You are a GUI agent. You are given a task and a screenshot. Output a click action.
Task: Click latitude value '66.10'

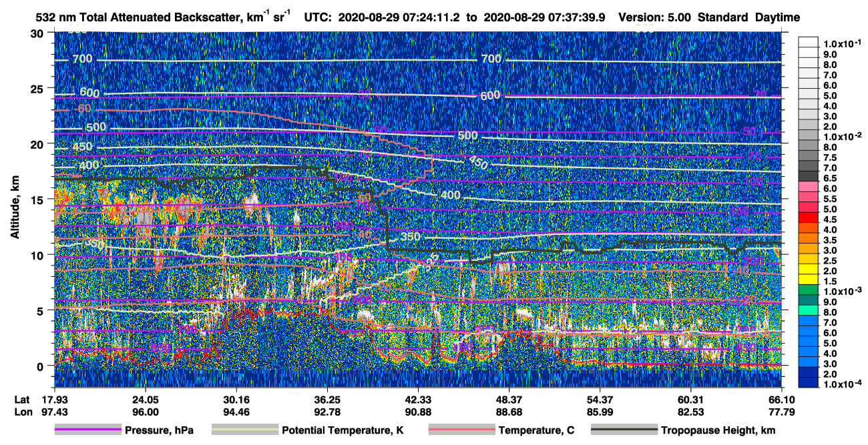(781, 399)
